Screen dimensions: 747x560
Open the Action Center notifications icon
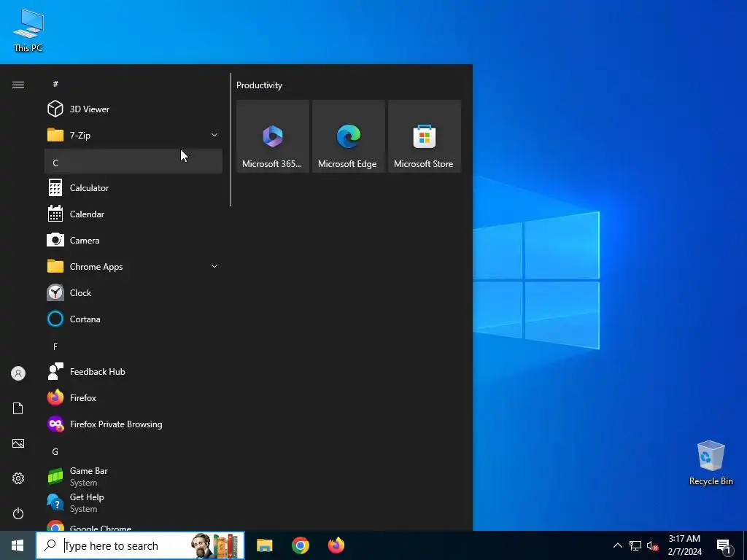coord(724,545)
